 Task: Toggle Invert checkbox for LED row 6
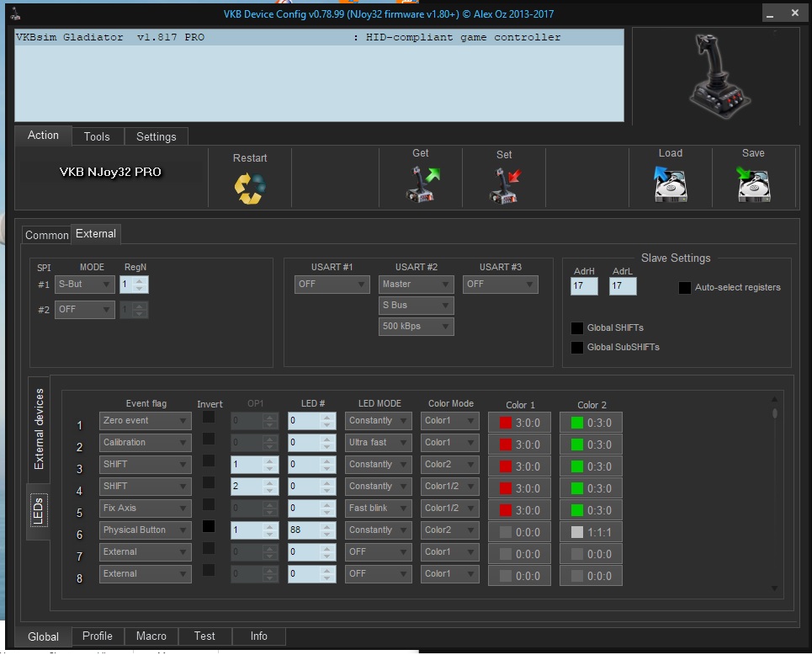(209, 526)
